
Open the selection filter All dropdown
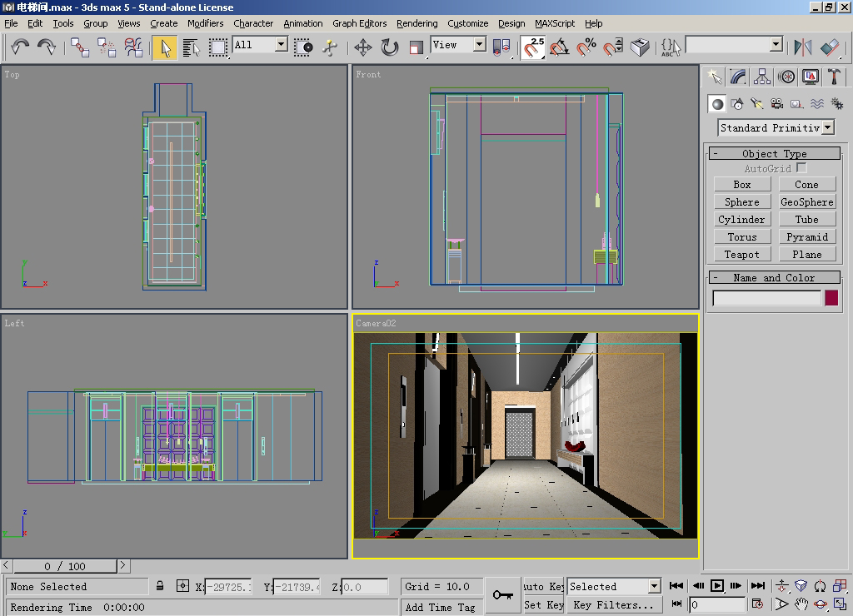tap(281, 44)
